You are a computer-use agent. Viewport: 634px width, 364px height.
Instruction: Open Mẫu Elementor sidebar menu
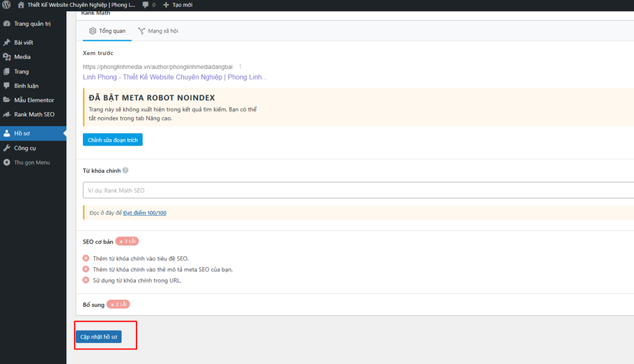click(33, 100)
